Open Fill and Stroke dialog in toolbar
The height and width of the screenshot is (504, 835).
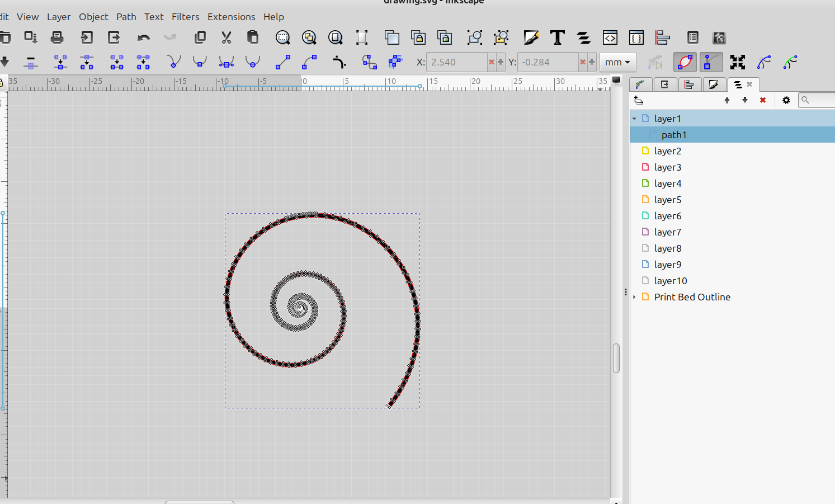coord(531,37)
